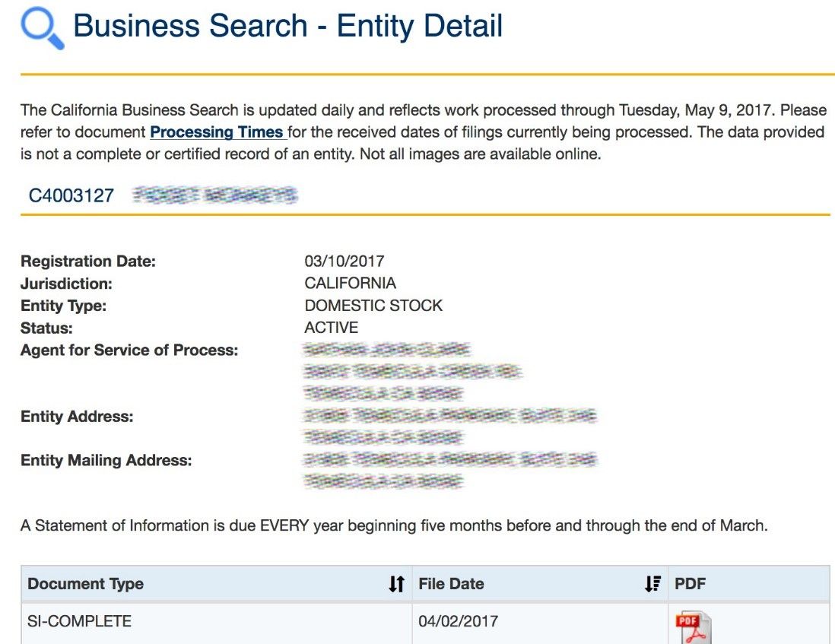Click the CALIFORNIA jurisdiction value

click(x=350, y=284)
